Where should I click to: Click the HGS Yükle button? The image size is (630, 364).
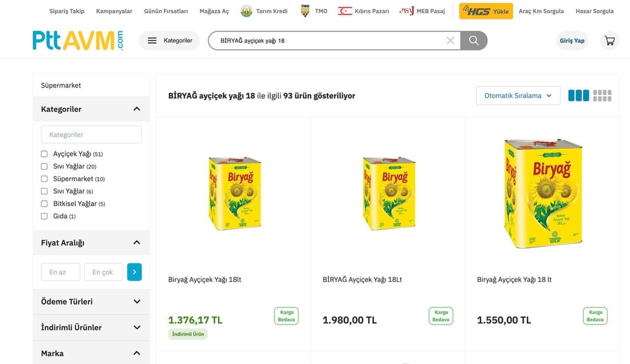tap(486, 11)
